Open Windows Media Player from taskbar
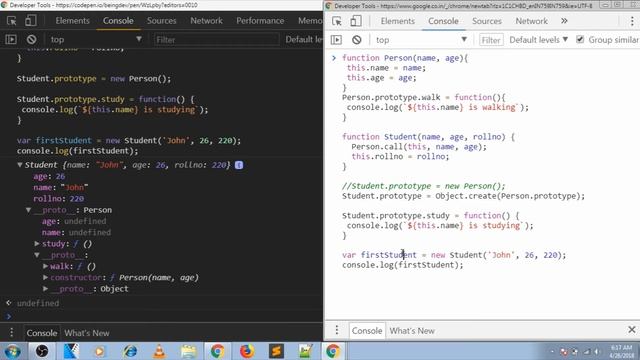 click(100, 351)
